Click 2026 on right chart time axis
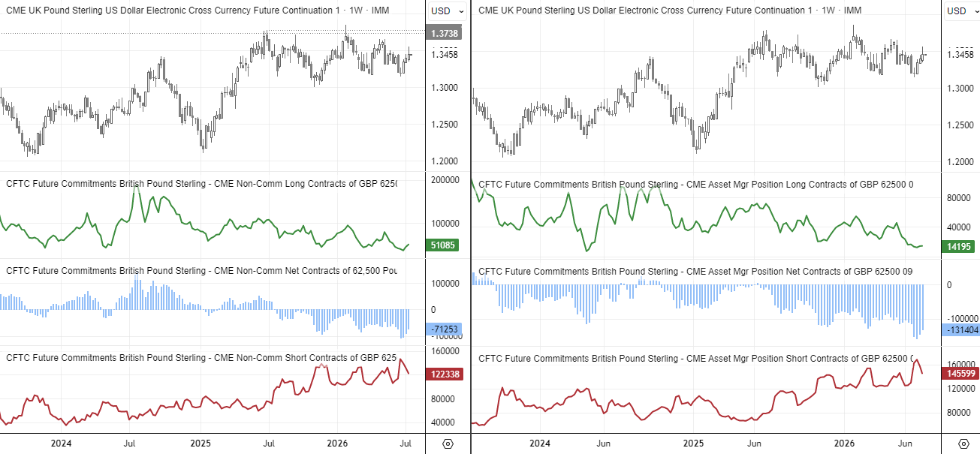 pos(846,443)
